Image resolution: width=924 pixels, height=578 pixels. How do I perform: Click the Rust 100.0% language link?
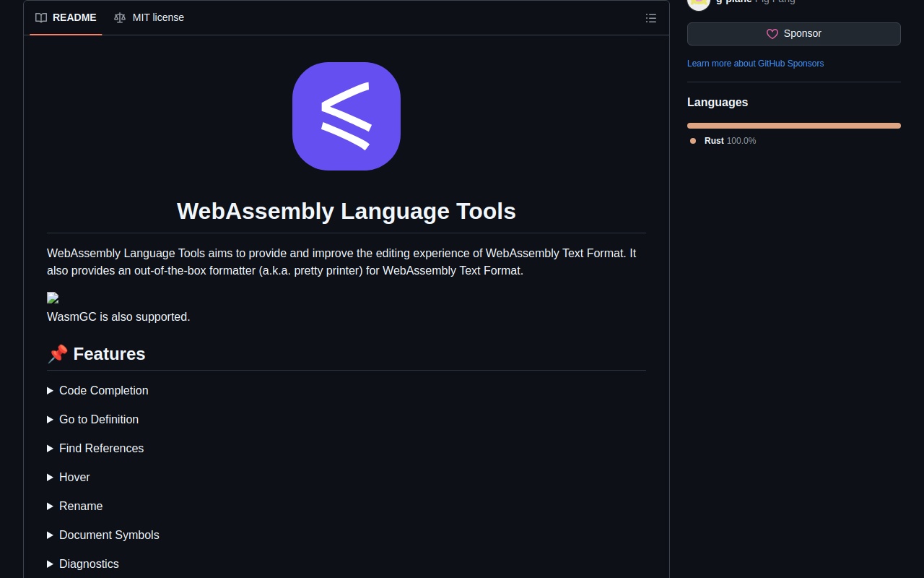pos(730,141)
